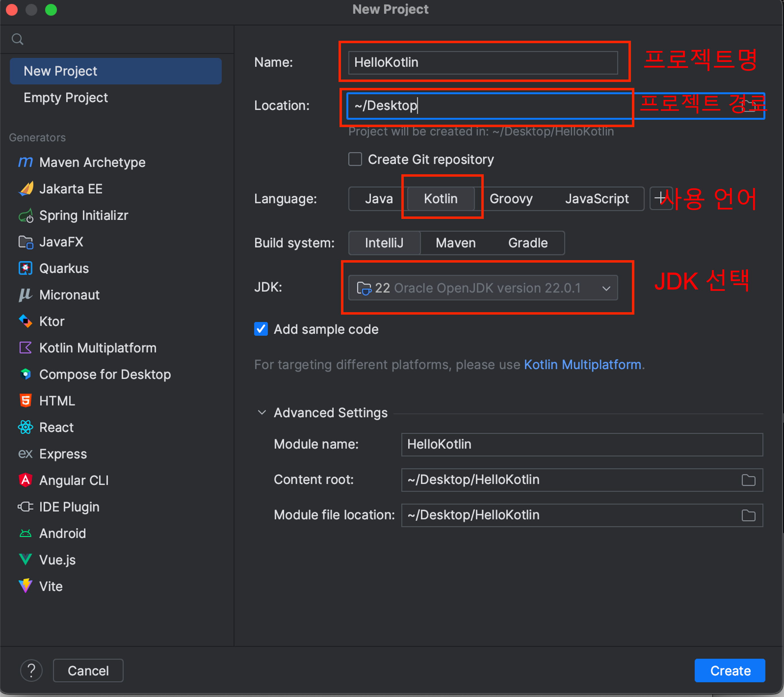This screenshot has width=784, height=697.
Task: Open the Kotlin Multiplatform hyperlink
Action: click(x=582, y=365)
